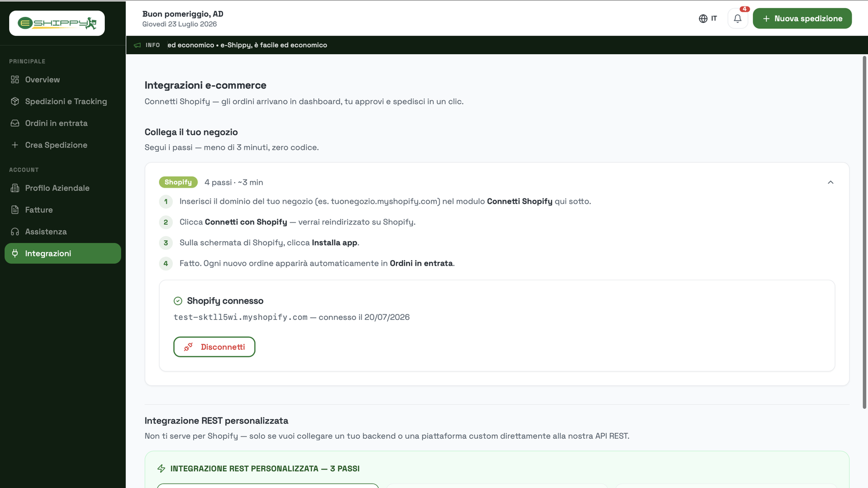Image resolution: width=868 pixels, height=488 pixels.
Task: Click 'PRINCIPALE' sidebar section label
Action: click(27, 61)
